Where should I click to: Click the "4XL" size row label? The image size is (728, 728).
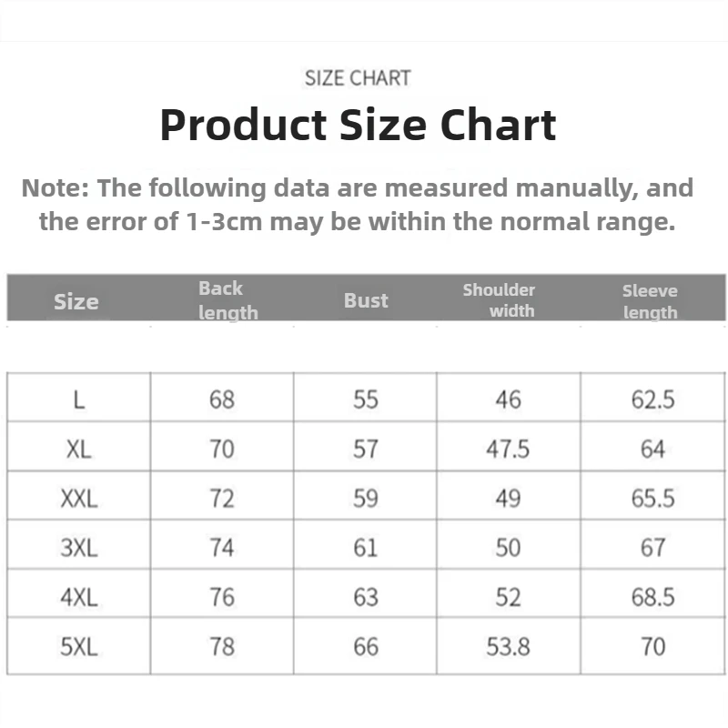[x=79, y=597]
